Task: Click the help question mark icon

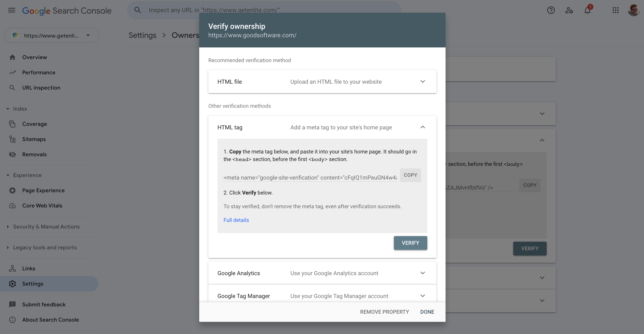Action: pyautogui.click(x=551, y=10)
